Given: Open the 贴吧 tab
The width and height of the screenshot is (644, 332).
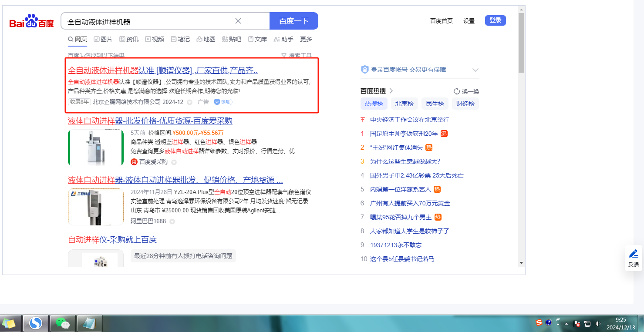Looking at the screenshot, I should point(232,39).
